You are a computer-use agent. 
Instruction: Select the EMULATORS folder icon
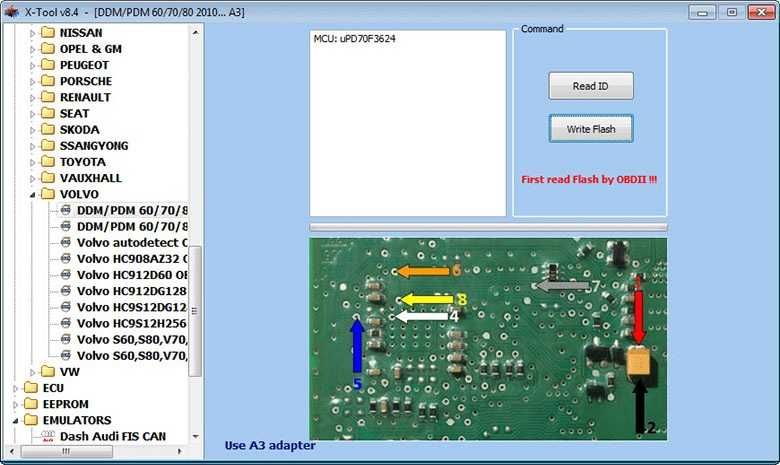coord(31,420)
